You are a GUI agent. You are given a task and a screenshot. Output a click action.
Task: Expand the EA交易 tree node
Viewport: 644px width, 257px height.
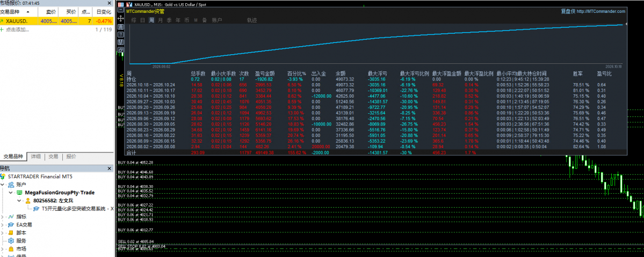click(x=3, y=225)
